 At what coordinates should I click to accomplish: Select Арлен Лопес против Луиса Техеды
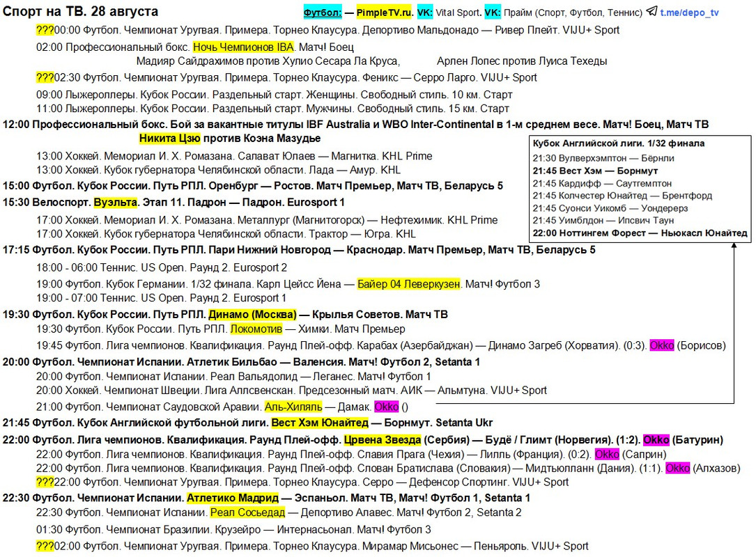[522, 61]
